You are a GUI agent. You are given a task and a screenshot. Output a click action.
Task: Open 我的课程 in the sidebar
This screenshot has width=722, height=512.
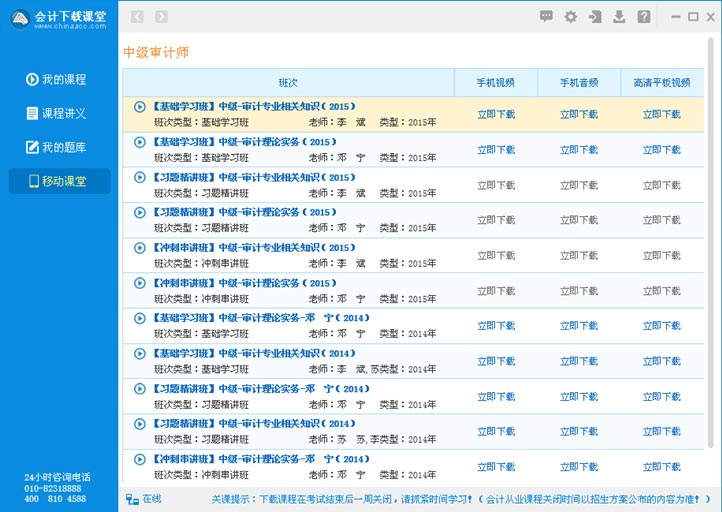[x=56, y=80]
